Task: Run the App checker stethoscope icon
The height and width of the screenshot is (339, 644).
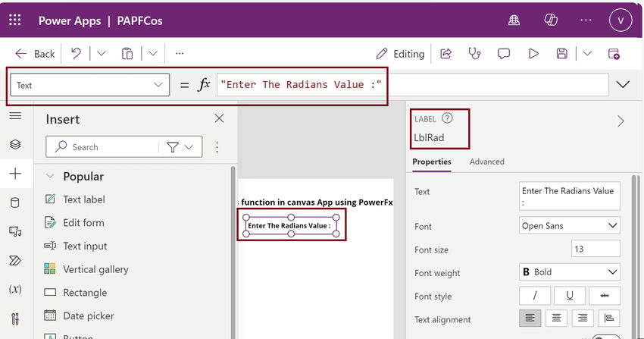Action: 475,54
